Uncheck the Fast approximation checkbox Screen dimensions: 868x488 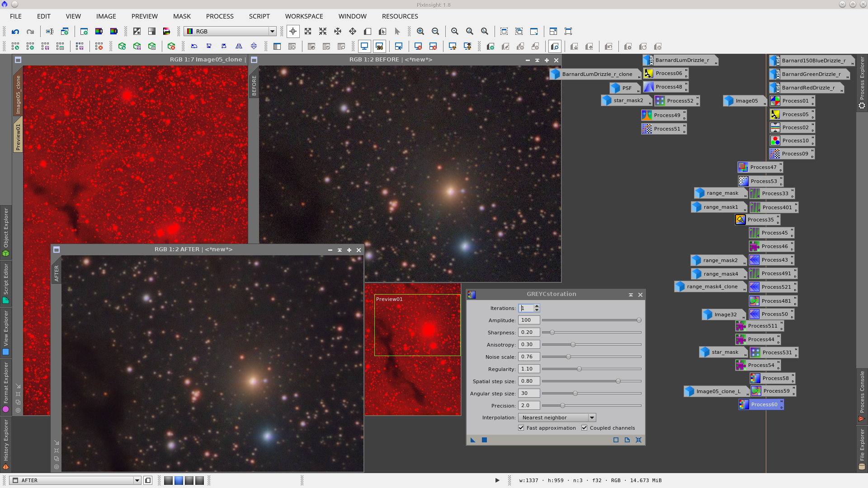(x=521, y=428)
